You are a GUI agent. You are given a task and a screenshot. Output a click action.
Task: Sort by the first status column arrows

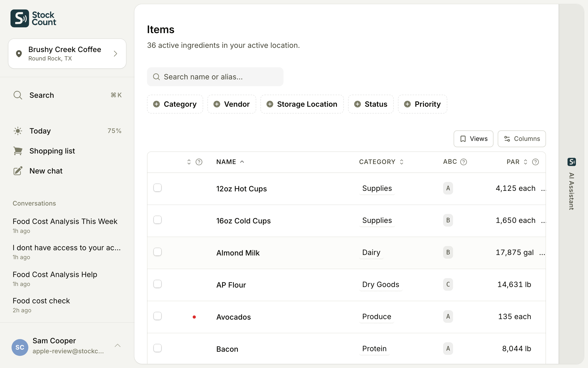189,162
